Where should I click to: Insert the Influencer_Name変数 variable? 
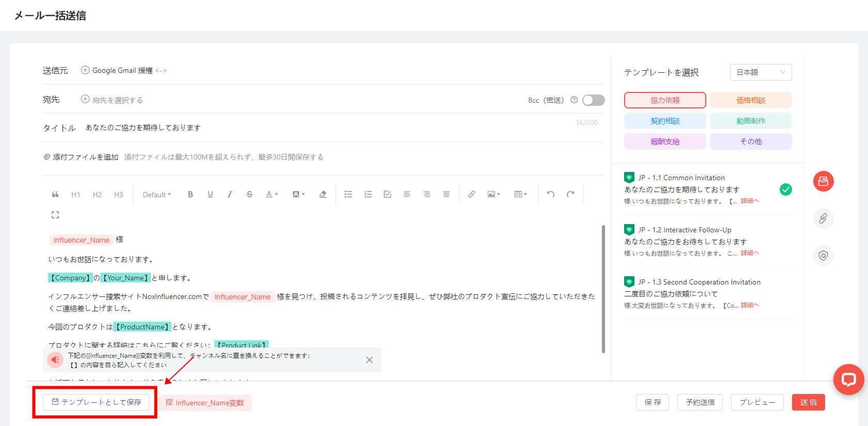point(205,403)
